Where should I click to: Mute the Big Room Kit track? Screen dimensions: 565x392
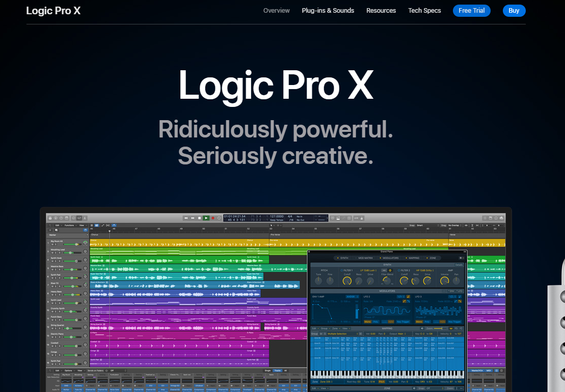pos(52,244)
